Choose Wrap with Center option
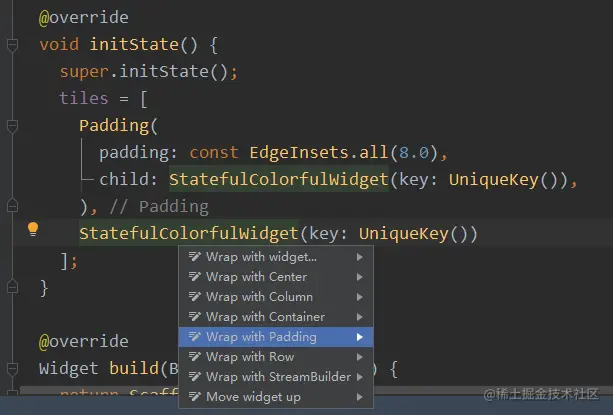This screenshot has width=613, height=415. click(x=276, y=277)
